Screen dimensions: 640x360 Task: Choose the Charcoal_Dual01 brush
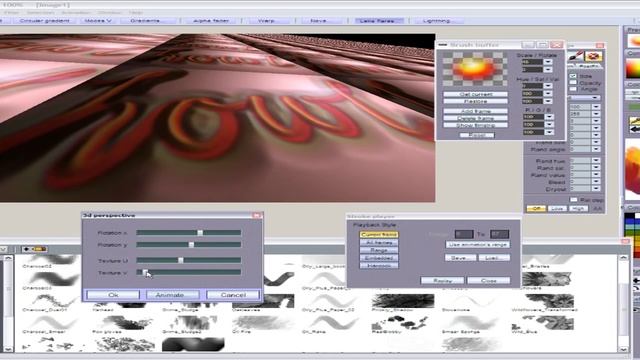pyautogui.click(x=54, y=301)
